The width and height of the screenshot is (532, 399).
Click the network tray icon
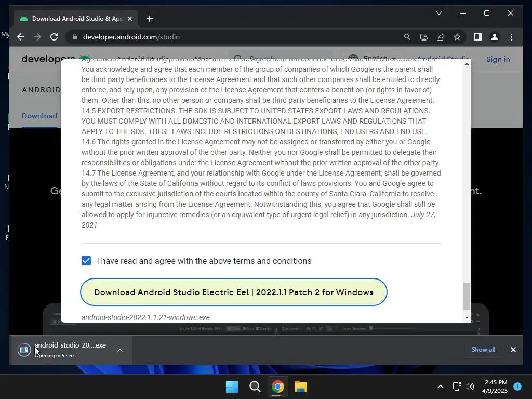[x=457, y=387]
